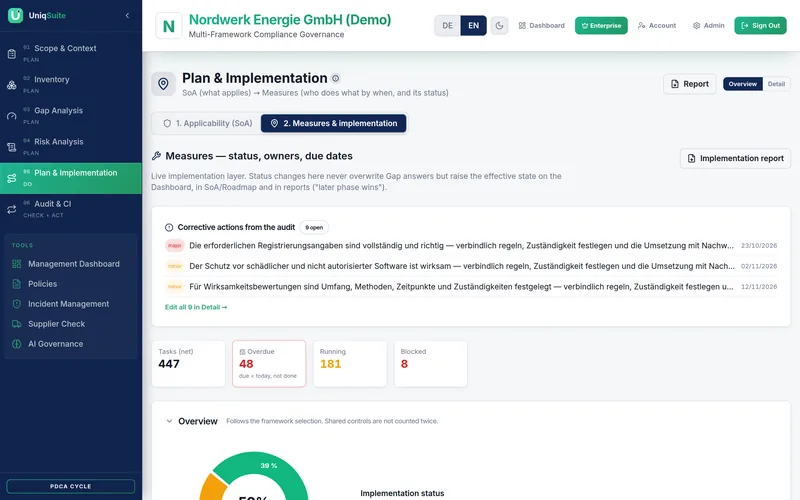Switch language to EN
The width and height of the screenshot is (800, 500).
pos(473,26)
